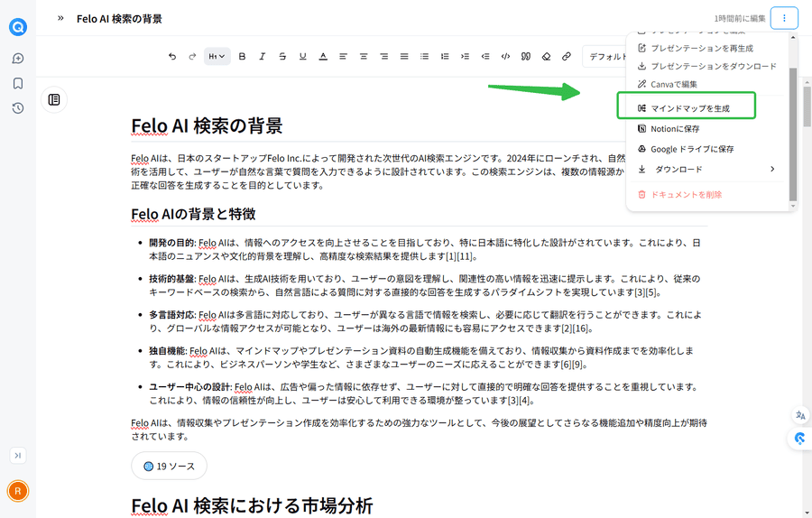Open the history icon in sidebar

18,107
